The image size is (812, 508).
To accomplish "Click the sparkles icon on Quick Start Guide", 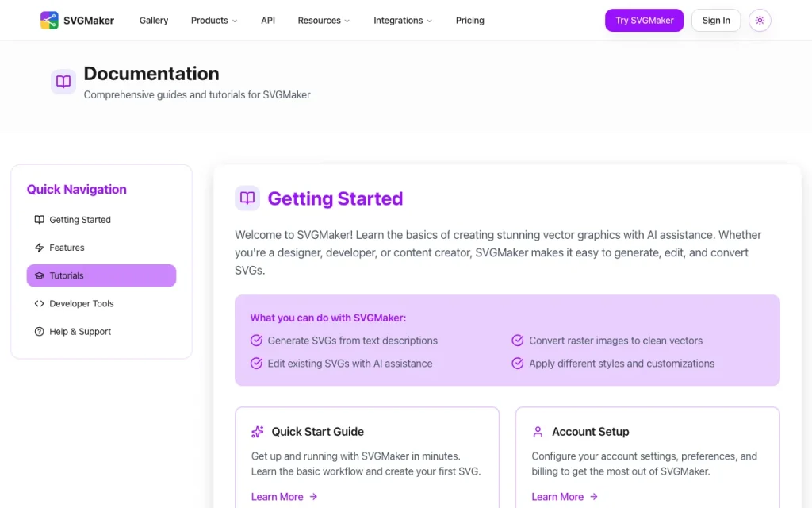I will point(258,432).
